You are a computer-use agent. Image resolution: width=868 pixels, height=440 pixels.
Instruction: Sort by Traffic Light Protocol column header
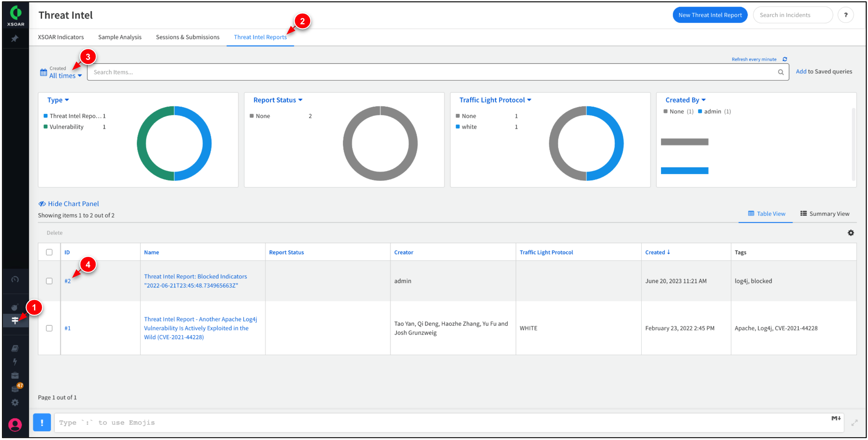click(x=546, y=252)
